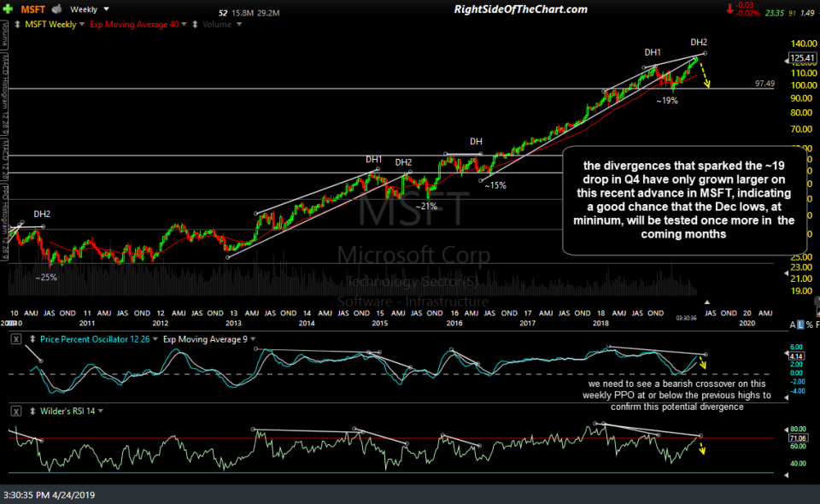Click the timeline marker triangle below the date axis
Image resolution: width=820 pixels, height=504 pixels.
(x=707, y=302)
